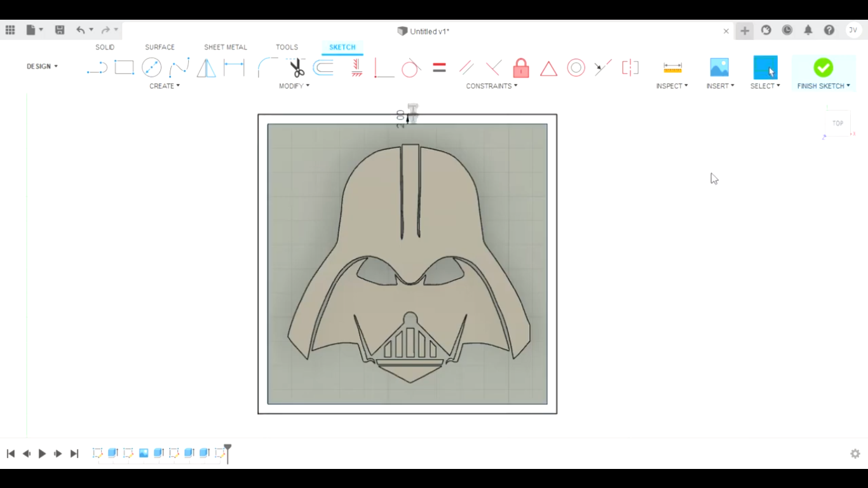Click the TOP face of the view cube
Image resolution: width=868 pixels, height=488 pixels.
pyautogui.click(x=838, y=123)
